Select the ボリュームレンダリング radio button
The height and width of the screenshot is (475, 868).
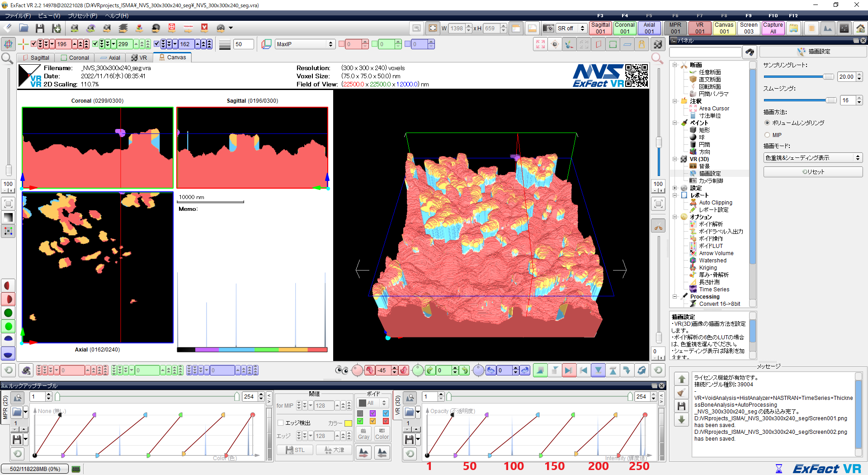coord(767,123)
